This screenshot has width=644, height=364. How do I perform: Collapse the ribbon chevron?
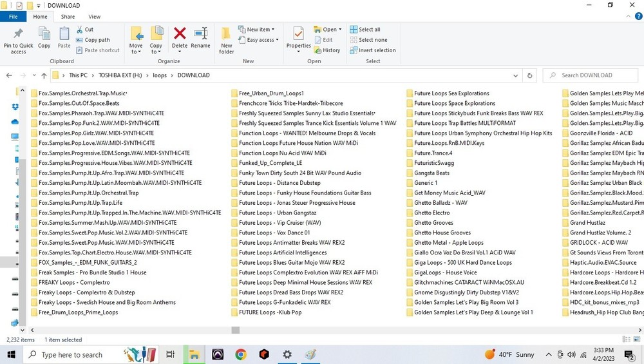coord(628,17)
